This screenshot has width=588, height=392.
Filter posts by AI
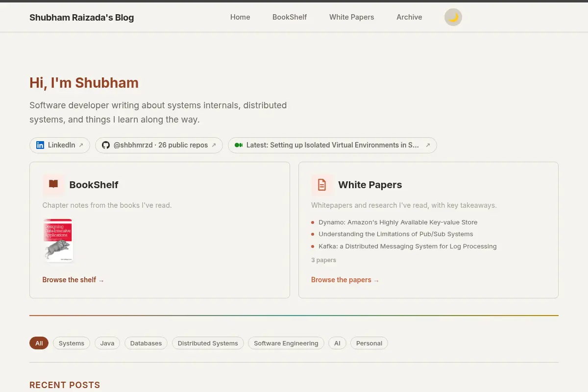(x=337, y=343)
